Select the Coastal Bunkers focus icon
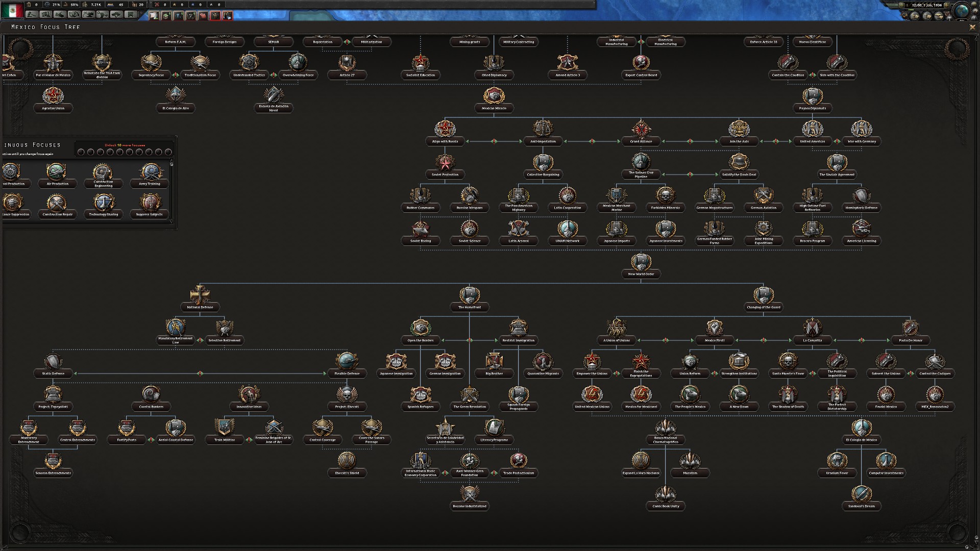Screen dimensions: 980x551 point(151,394)
